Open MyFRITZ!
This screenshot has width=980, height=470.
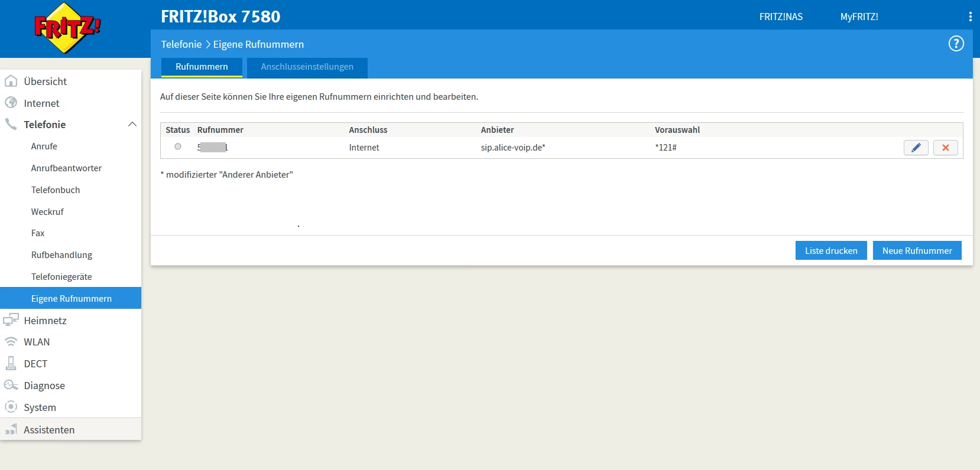tap(859, 17)
